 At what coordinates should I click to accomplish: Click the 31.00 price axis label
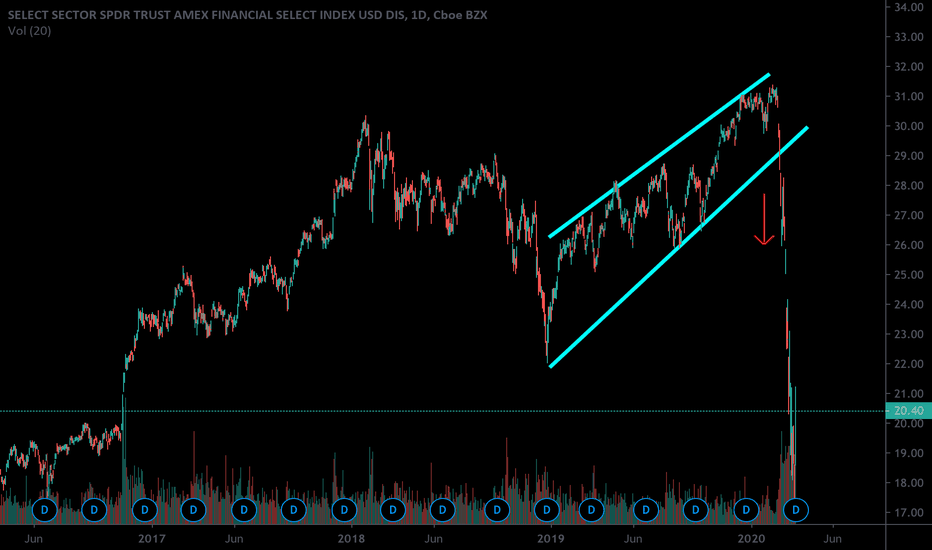coord(909,96)
